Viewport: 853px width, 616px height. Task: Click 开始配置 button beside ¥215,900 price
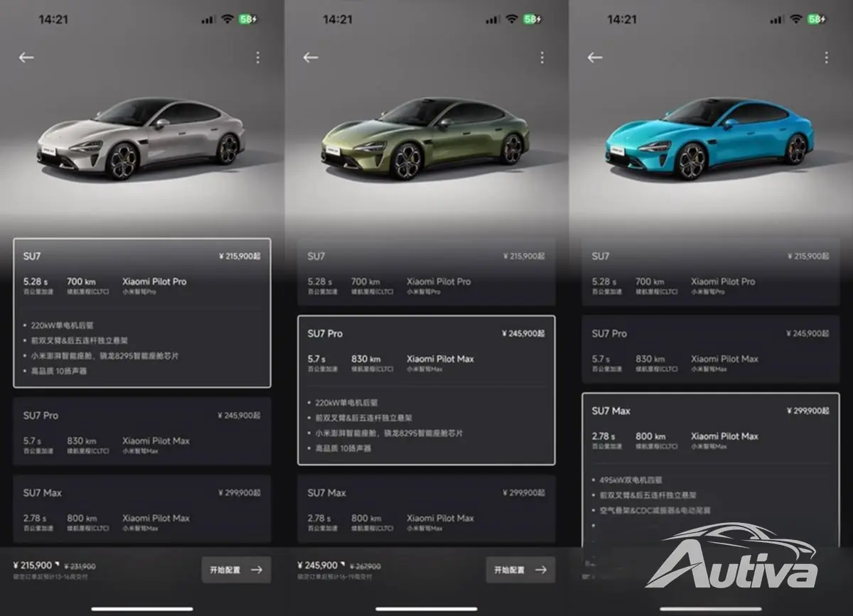236,570
